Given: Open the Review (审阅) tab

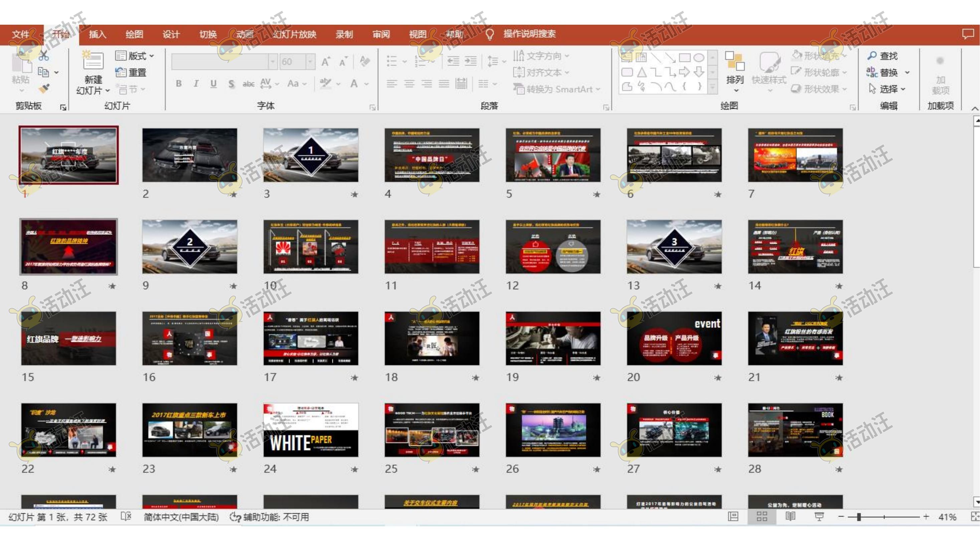Looking at the screenshot, I should click(381, 34).
